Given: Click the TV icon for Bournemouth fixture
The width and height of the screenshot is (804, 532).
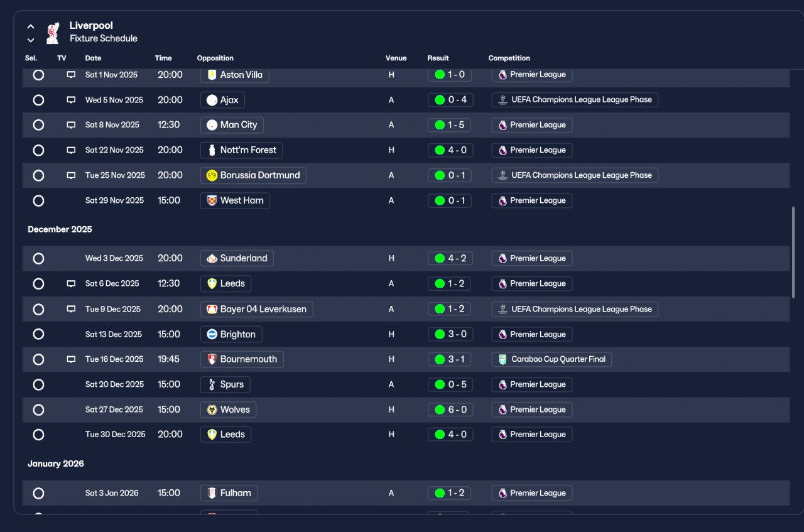Looking at the screenshot, I should (x=71, y=359).
